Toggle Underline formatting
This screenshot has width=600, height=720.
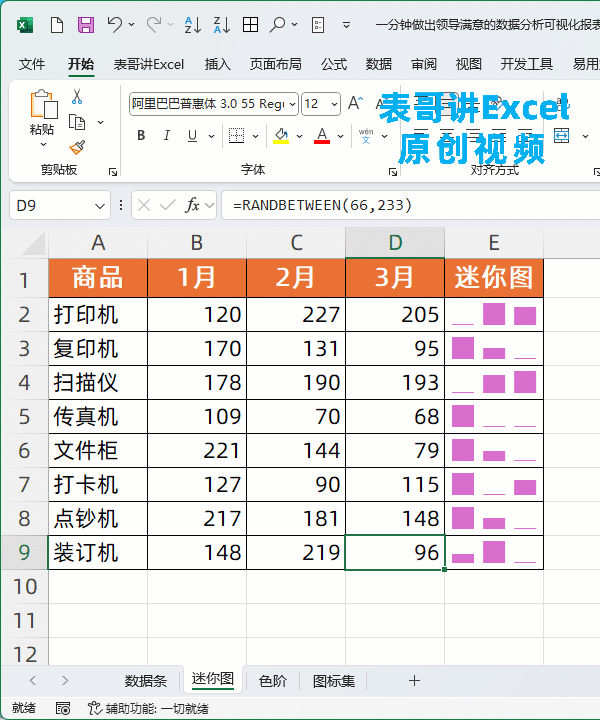point(194,136)
